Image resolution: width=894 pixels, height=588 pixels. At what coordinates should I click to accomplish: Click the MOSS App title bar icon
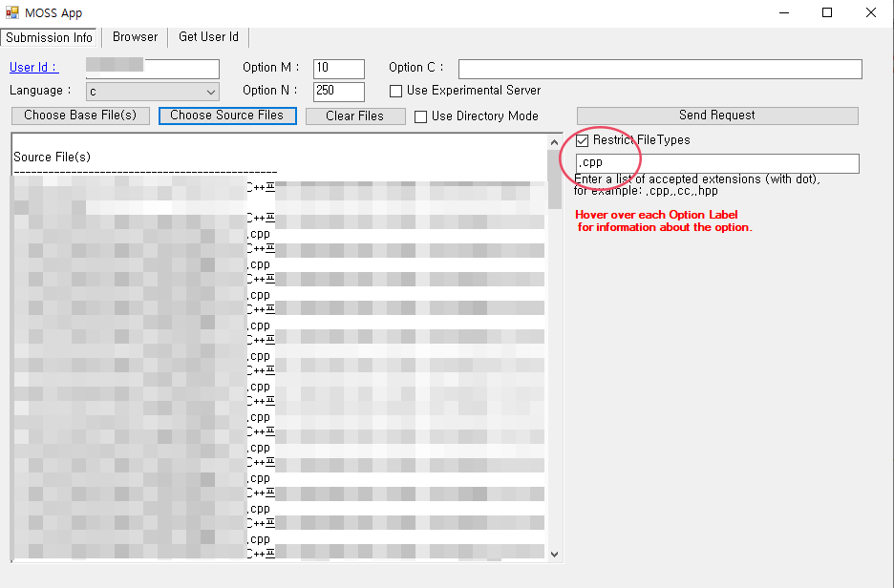tap(12, 12)
